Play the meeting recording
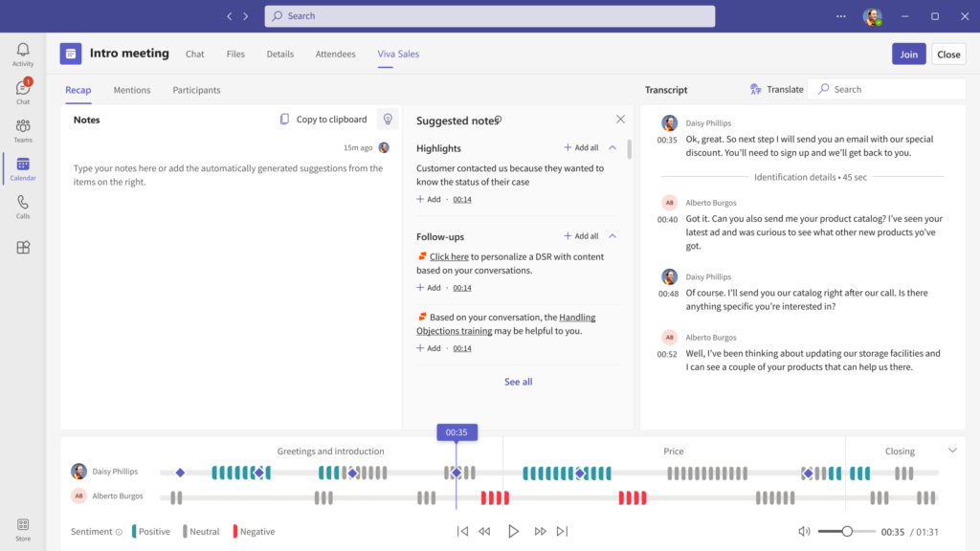Viewport: 980px width, 551px height. (x=513, y=531)
